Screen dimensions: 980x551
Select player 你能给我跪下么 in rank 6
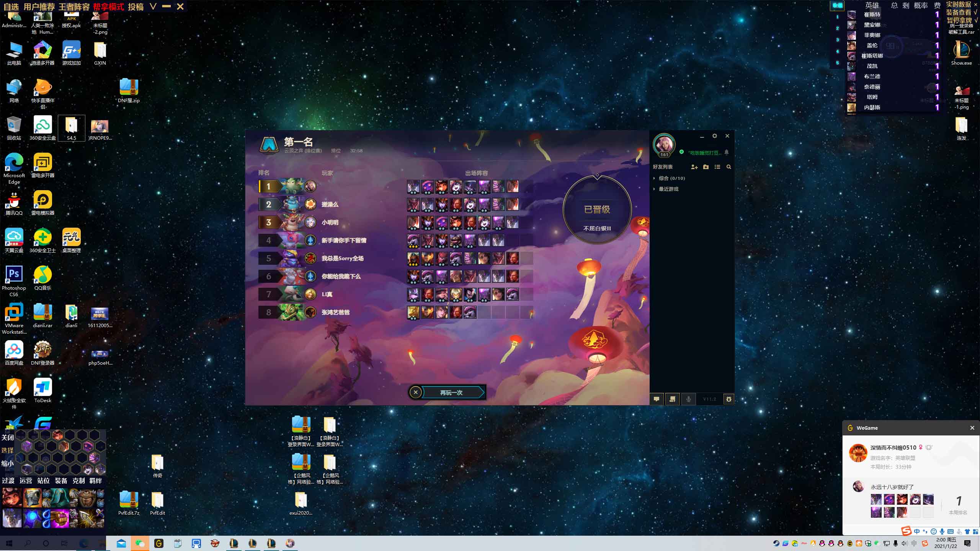click(x=341, y=276)
